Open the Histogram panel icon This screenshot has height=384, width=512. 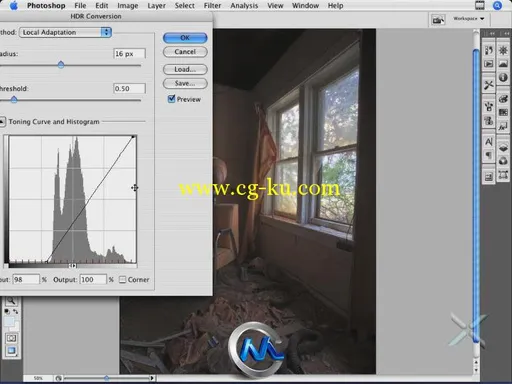click(503, 64)
